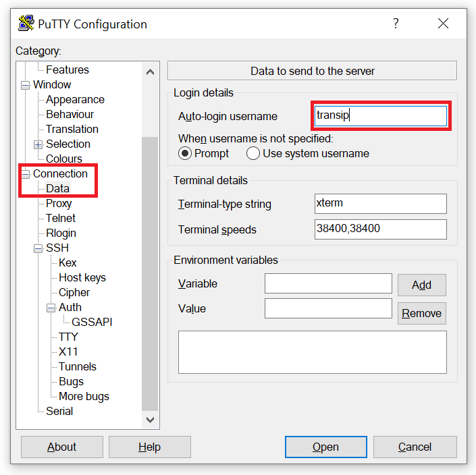Viewport: 476px width, 475px height.
Task: Open the Bugs category
Action: coord(71,382)
